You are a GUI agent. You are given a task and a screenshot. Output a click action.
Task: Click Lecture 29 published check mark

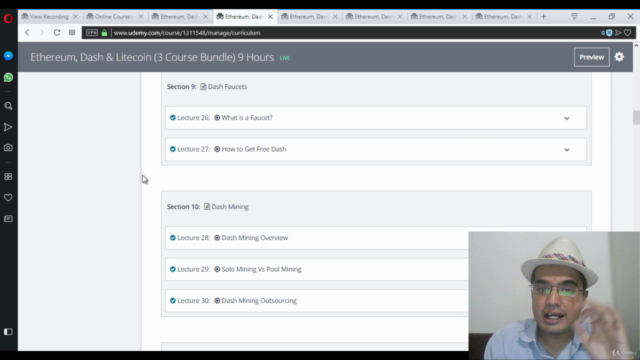173,269
